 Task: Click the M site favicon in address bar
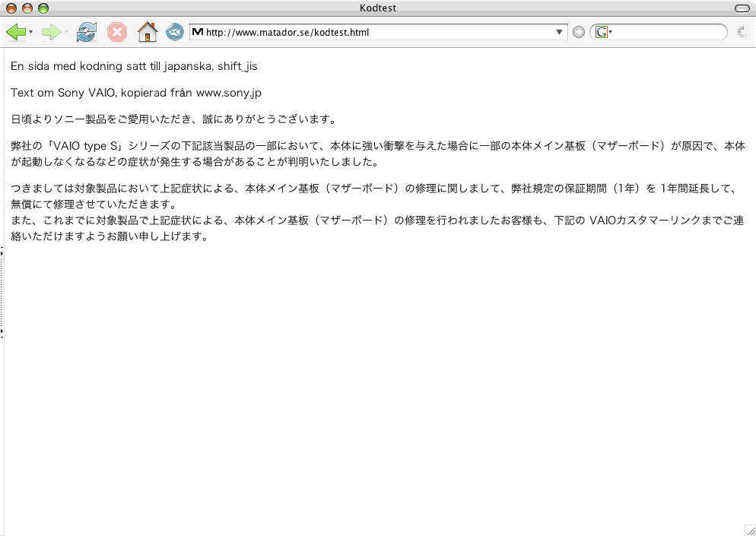197,32
